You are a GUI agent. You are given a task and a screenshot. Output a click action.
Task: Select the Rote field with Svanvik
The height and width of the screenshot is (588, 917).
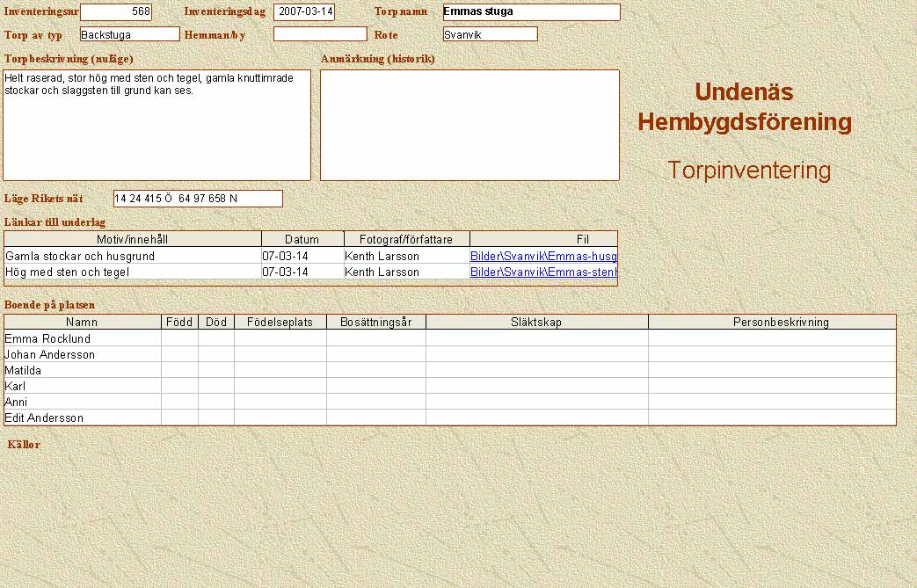coord(490,34)
